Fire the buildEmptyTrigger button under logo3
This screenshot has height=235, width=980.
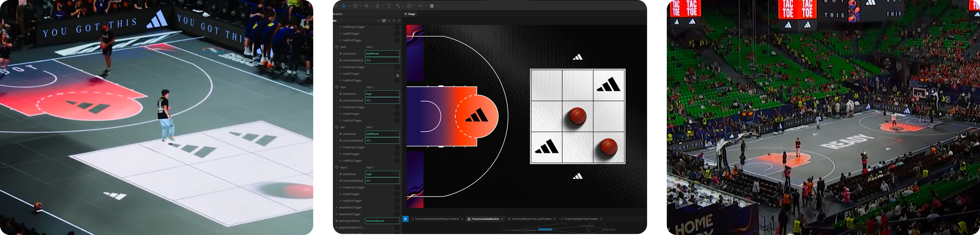click(397, 188)
